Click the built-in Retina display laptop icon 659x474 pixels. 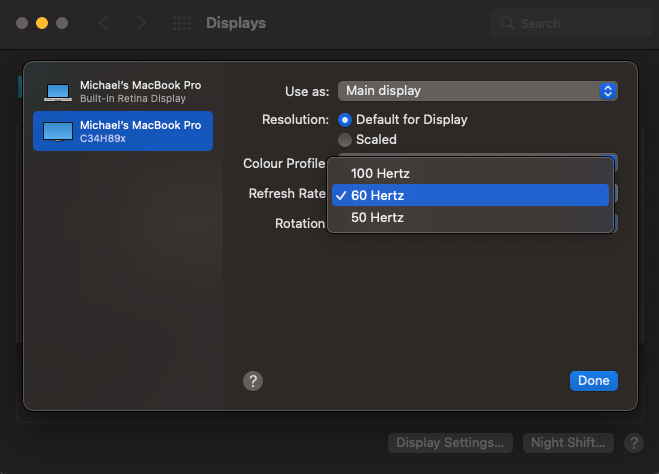click(58, 92)
